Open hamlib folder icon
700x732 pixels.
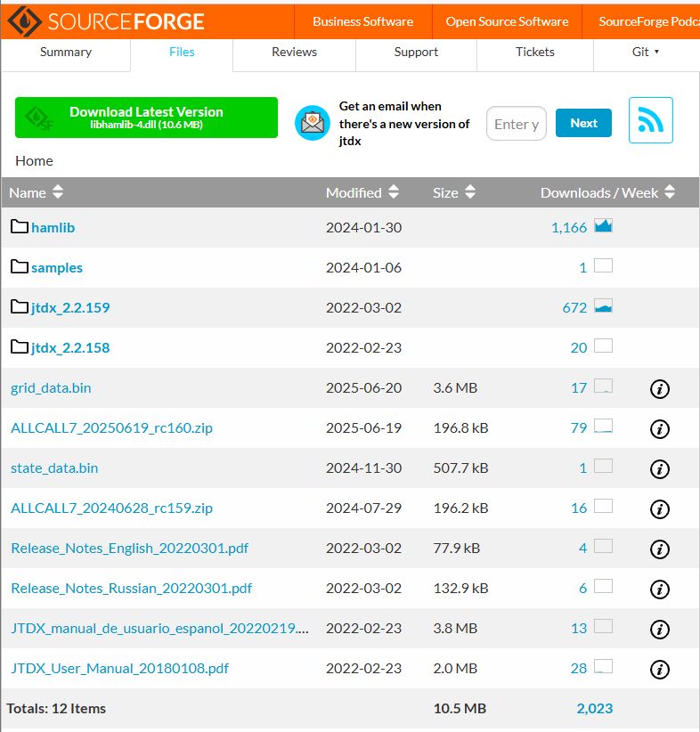pyautogui.click(x=19, y=227)
